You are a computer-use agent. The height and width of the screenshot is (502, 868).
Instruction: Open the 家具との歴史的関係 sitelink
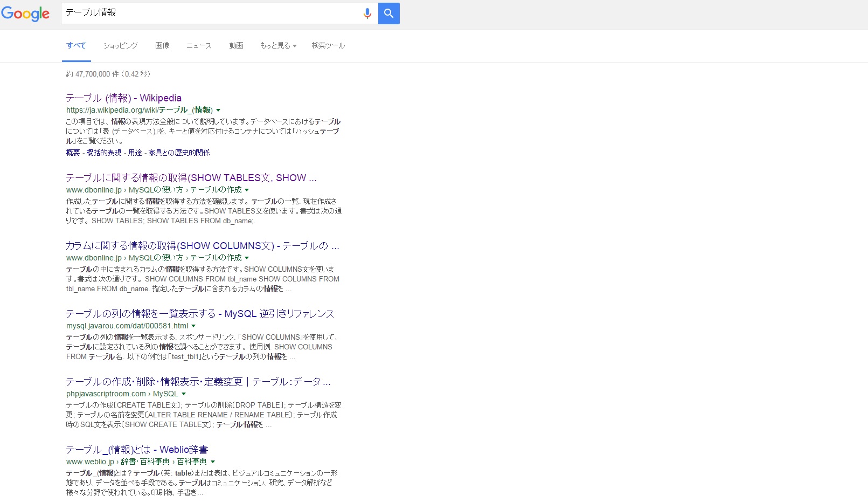[179, 153]
